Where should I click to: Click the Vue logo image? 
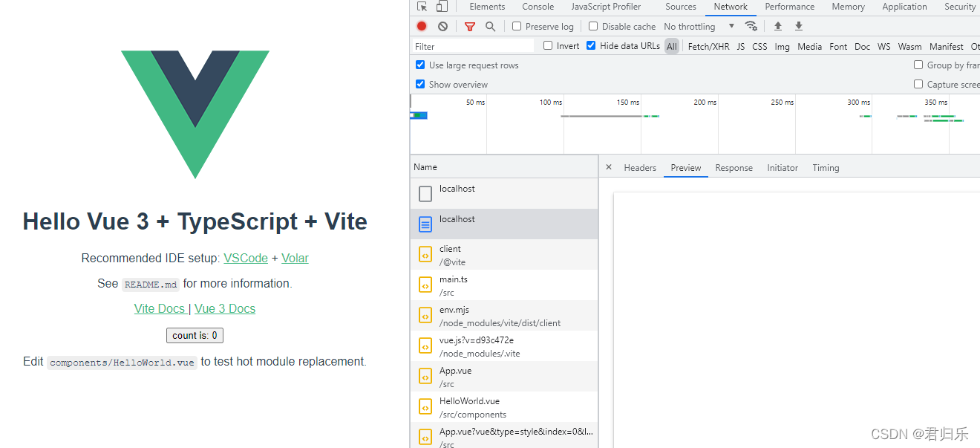[x=195, y=114]
